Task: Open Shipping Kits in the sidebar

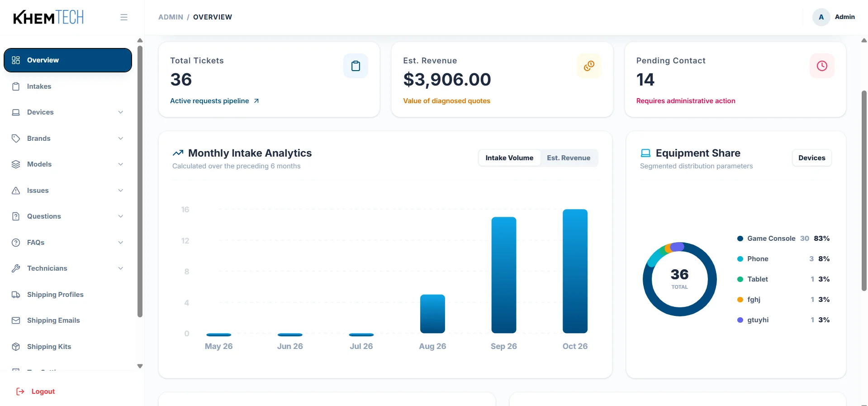Action: [x=68, y=347]
